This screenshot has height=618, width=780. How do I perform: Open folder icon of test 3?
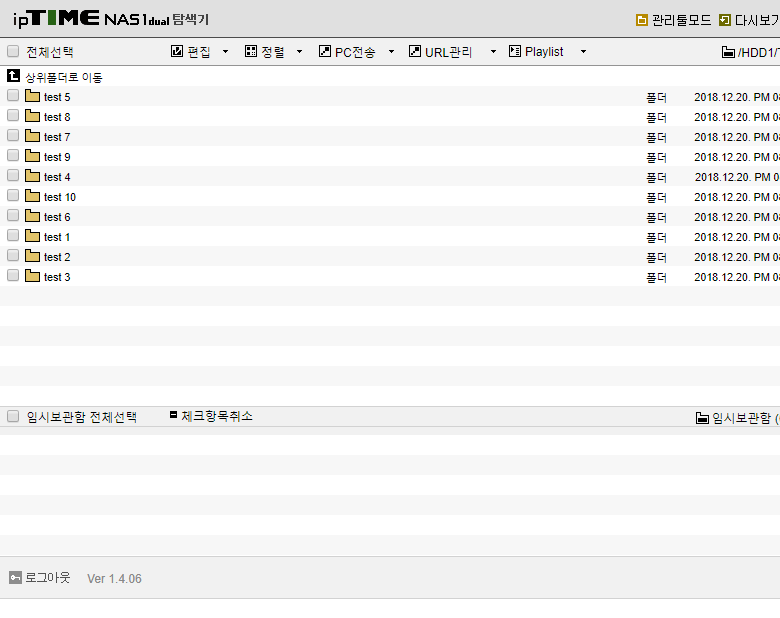point(32,275)
